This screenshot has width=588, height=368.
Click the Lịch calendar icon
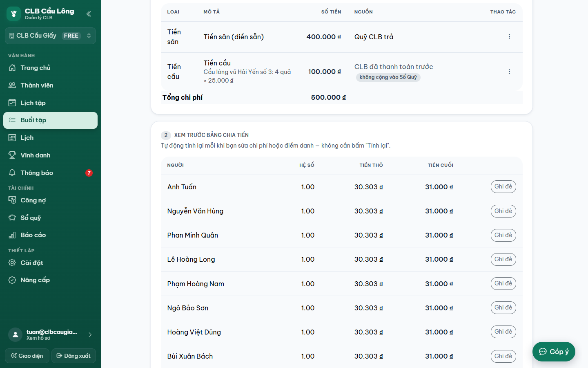(x=12, y=138)
